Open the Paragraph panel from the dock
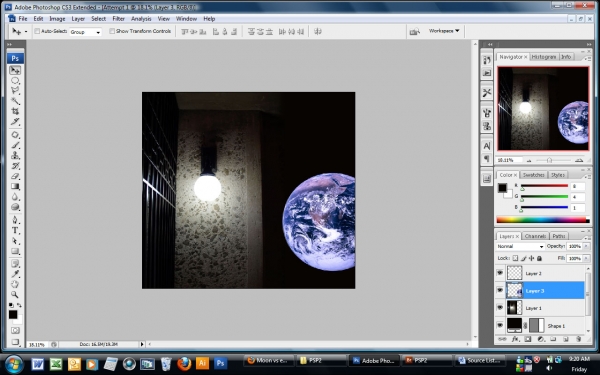This screenshot has width=600, height=375. (487, 158)
